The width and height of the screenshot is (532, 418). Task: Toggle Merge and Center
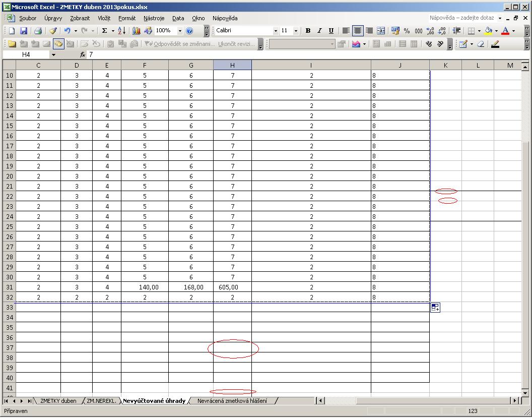point(381,31)
